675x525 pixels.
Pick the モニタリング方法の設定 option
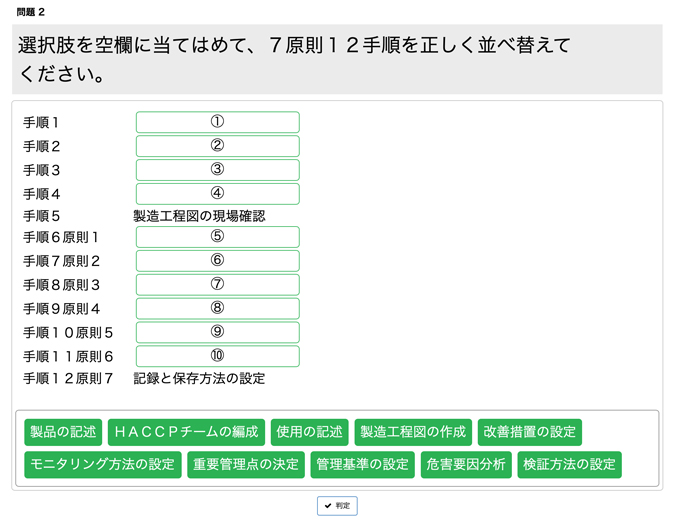103,465
